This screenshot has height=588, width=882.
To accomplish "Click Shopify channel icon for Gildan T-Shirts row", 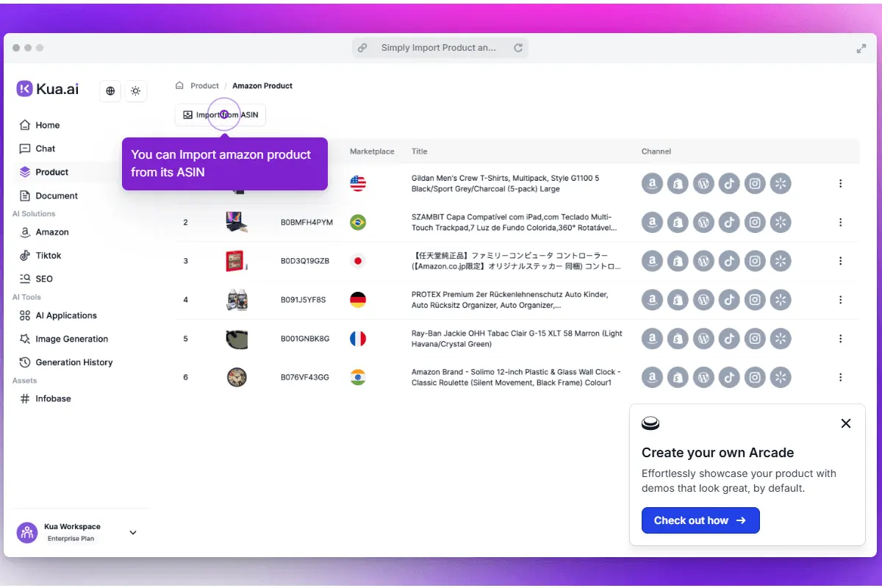I will click(x=678, y=184).
